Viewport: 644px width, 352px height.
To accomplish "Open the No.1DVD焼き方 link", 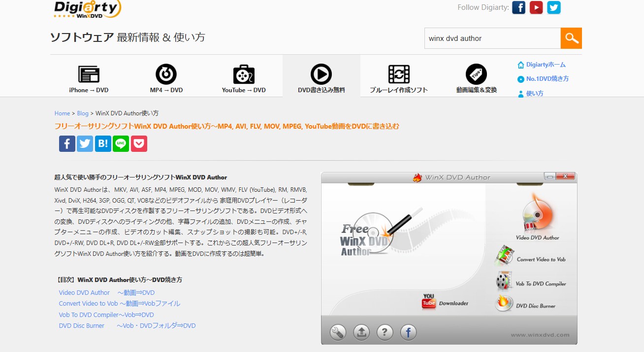I will (x=547, y=79).
